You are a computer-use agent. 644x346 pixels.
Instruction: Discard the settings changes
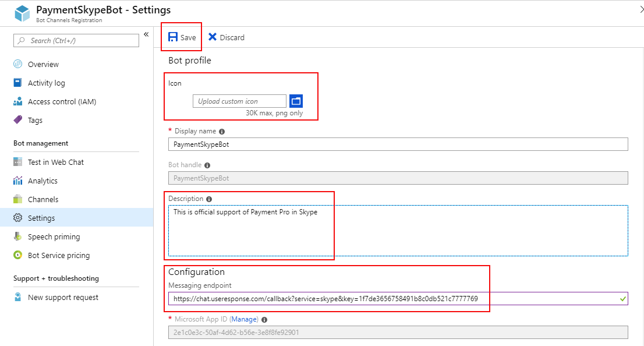pyautogui.click(x=227, y=37)
